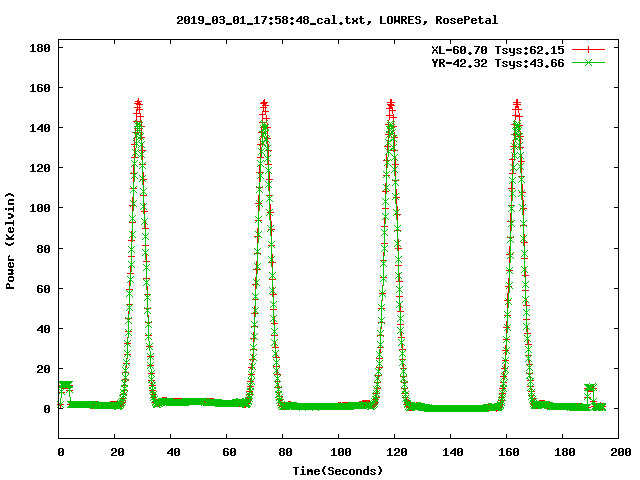
Task: Click the 'Power (Kelvin)' y-axis label
Action: (10, 241)
